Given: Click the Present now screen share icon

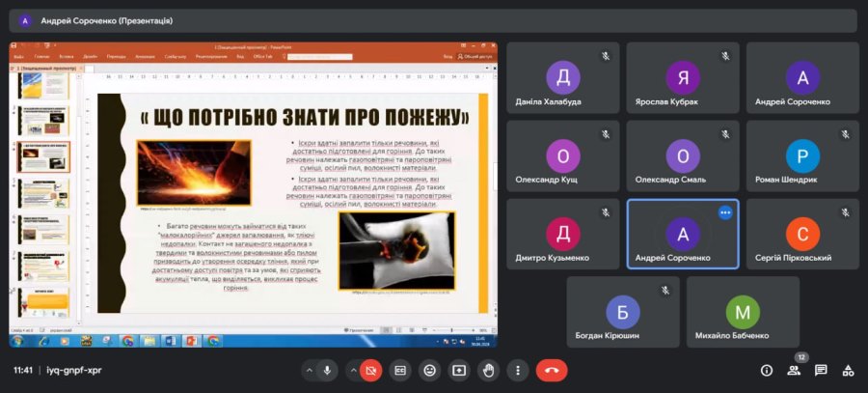Looking at the screenshot, I should (459, 370).
